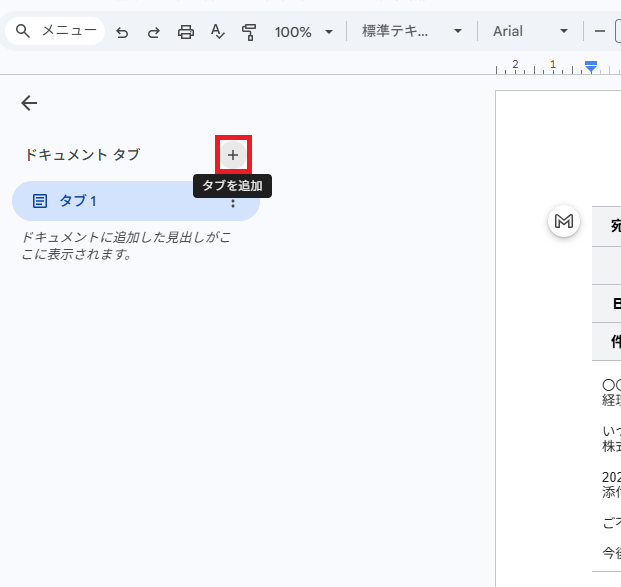Open the Arial font dropdown
Image resolution: width=621 pixels, height=587 pixels.
click(530, 31)
